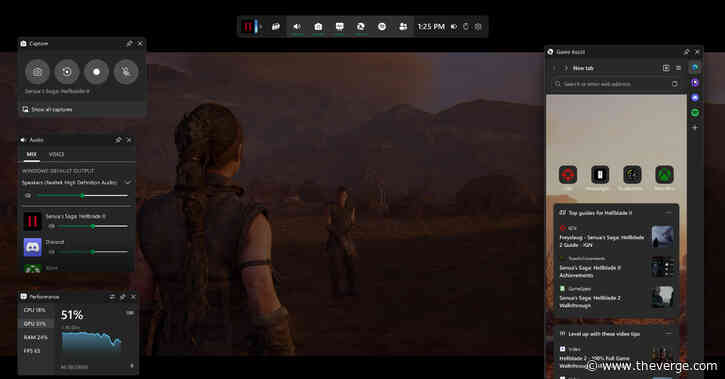Mute Discord audio in the mixer
Viewport: 725px width, 379px height.
click(51, 252)
